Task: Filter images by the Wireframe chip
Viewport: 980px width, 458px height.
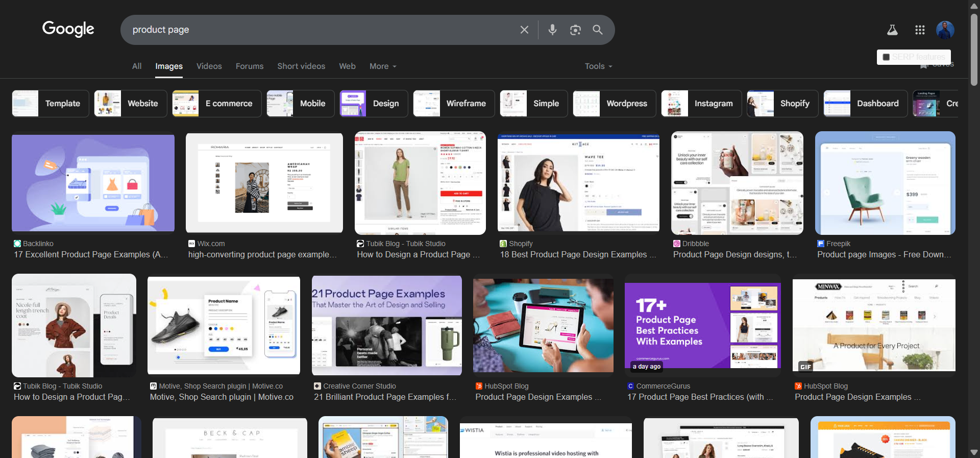Action: [454, 104]
